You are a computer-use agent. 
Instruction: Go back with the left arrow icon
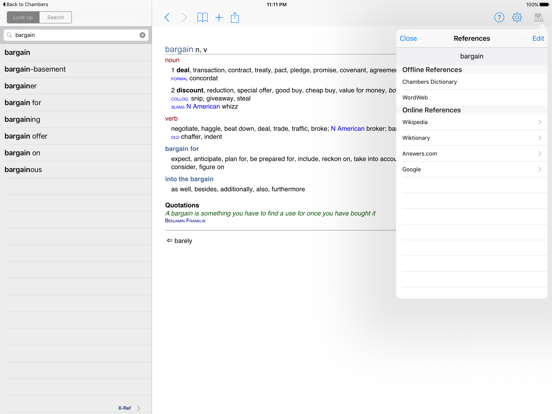pos(167,17)
